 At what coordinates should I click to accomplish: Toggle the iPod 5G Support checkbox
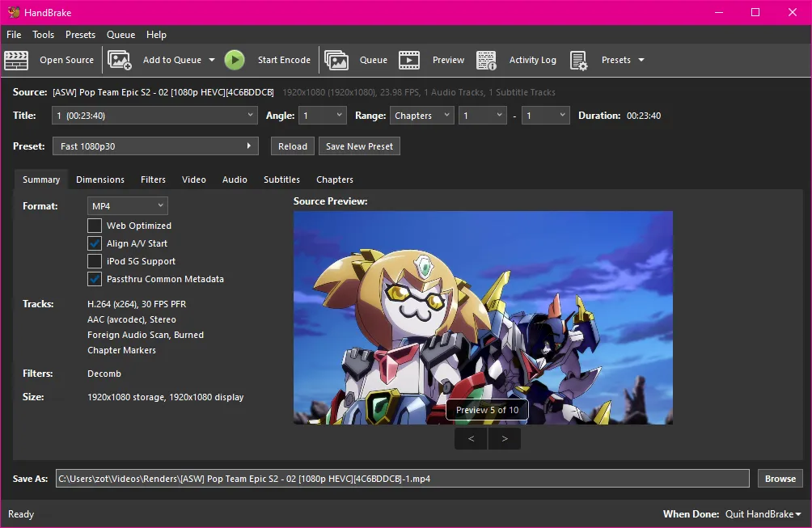(x=95, y=261)
